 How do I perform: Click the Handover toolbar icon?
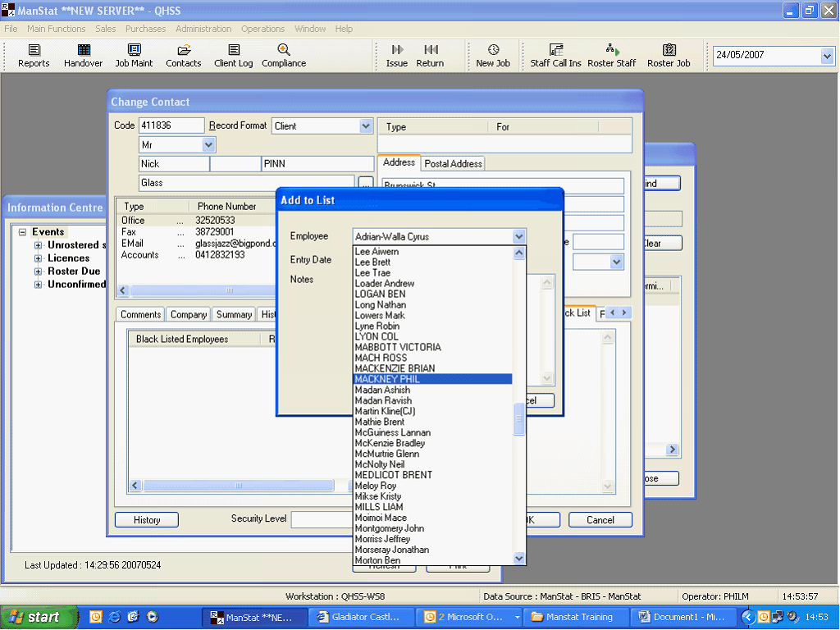(84, 56)
